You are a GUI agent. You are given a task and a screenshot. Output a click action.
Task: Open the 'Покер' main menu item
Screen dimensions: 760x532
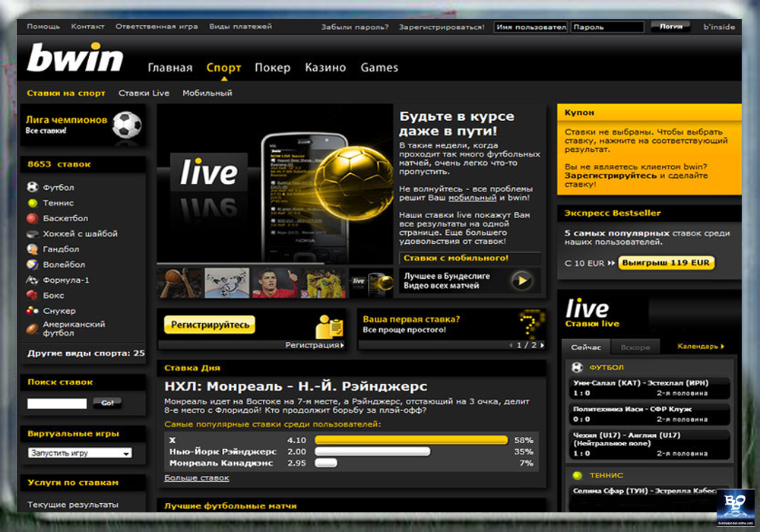272,68
